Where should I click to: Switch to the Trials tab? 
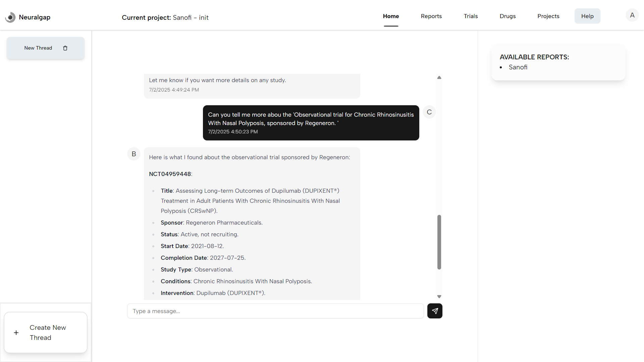coord(471,16)
